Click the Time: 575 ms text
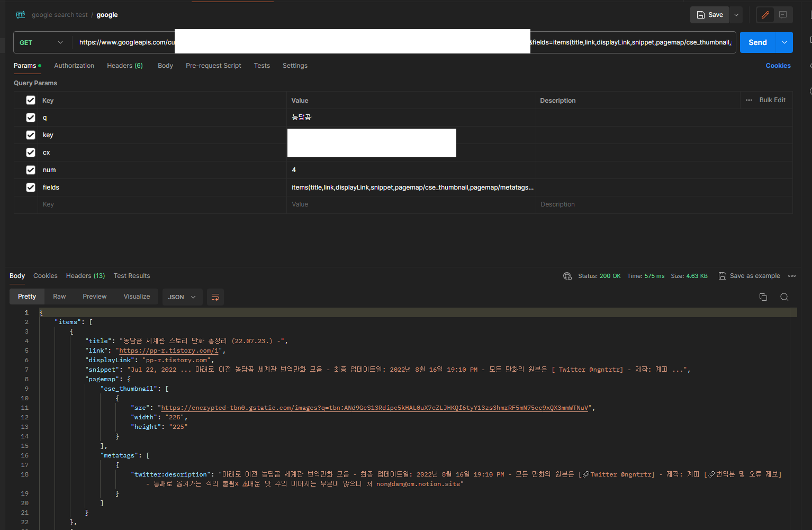This screenshot has height=530, width=812. coord(646,276)
